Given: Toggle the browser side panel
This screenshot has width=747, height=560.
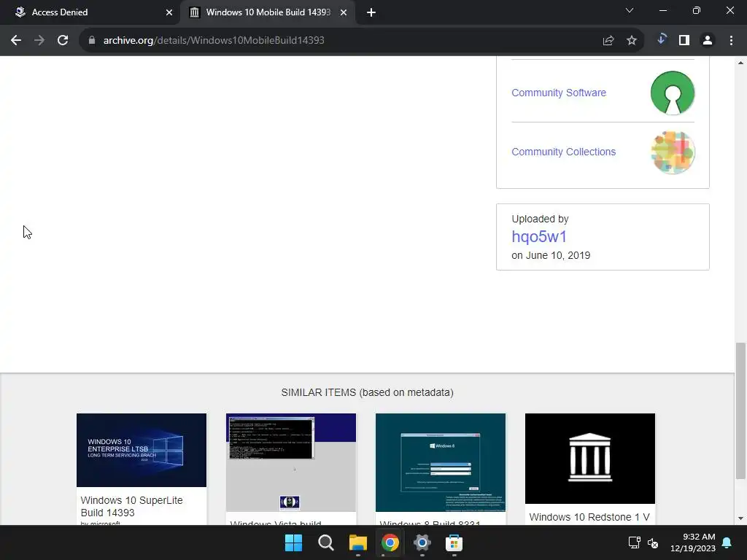Looking at the screenshot, I should tap(684, 41).
